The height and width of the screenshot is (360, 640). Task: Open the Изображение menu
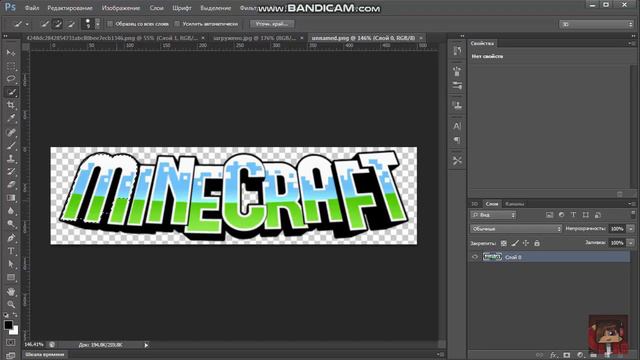(x=121, y=8)
